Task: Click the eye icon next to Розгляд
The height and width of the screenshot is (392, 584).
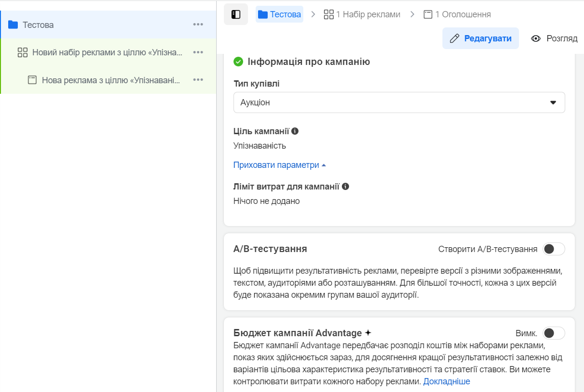Action: tap(536, 38)
